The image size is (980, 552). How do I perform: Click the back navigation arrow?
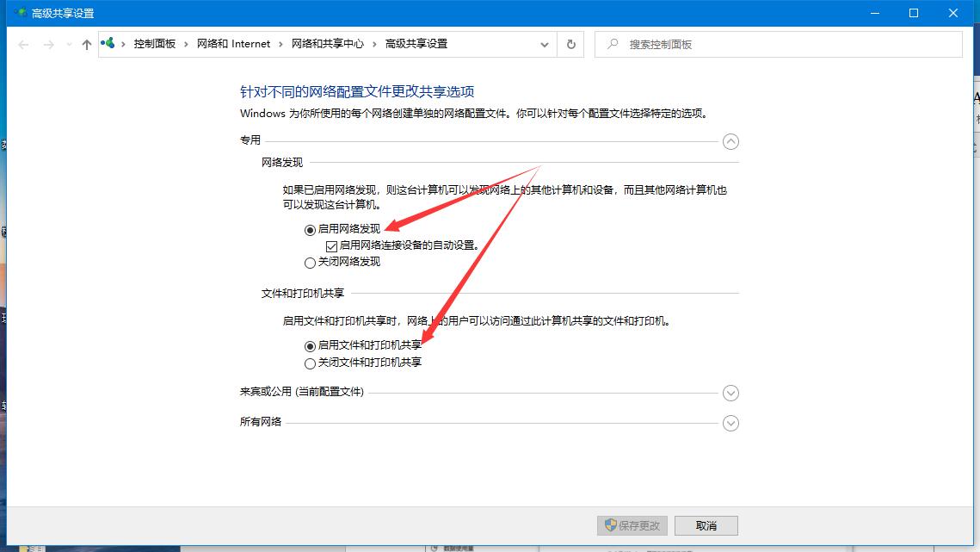[x=23, y=43]
